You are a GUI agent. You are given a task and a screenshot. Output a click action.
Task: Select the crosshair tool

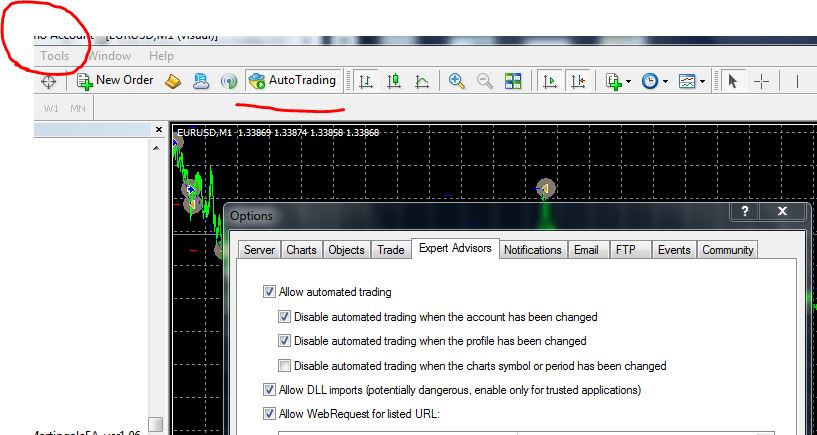tap(761, 81)
